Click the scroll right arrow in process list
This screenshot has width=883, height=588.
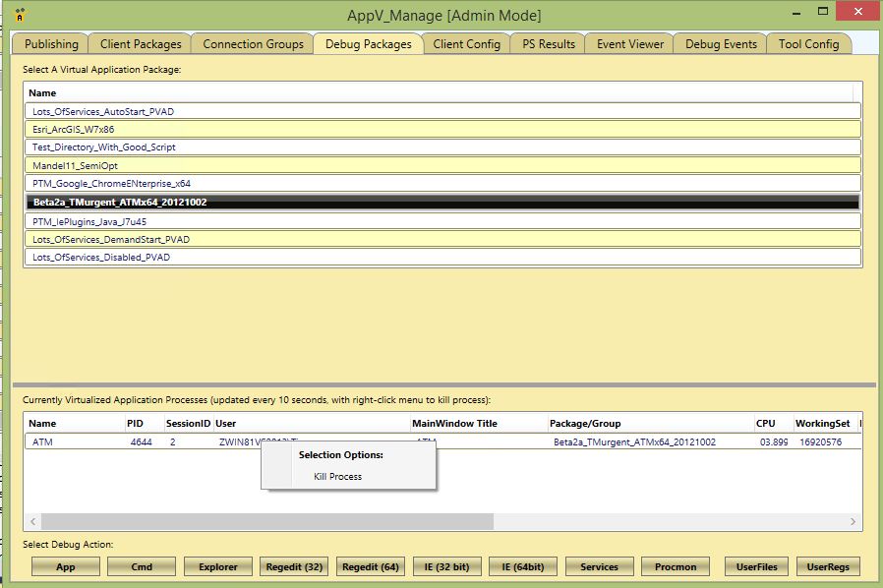pyautogui.click(x=853, y=521)
